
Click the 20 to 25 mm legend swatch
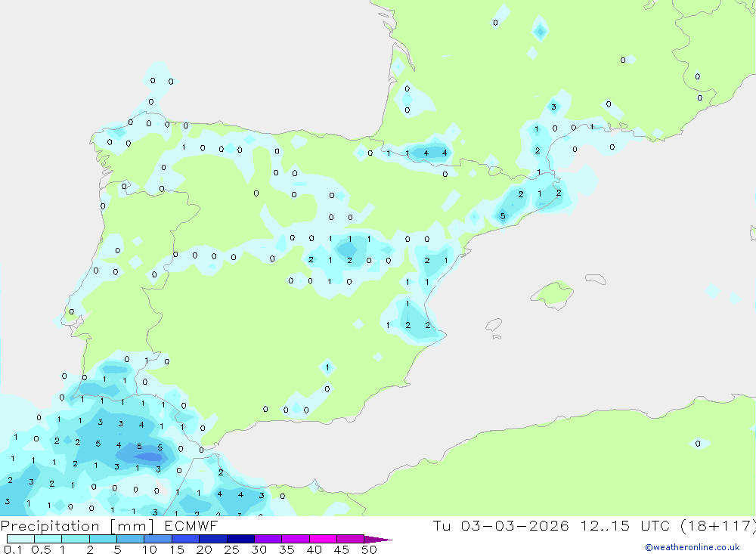(213, 539)
